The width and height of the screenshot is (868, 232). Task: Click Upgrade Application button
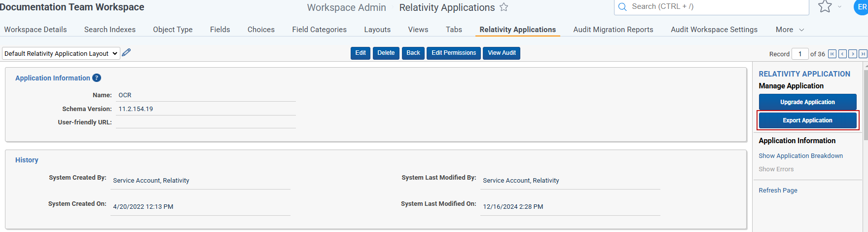[x=807, y=102]
